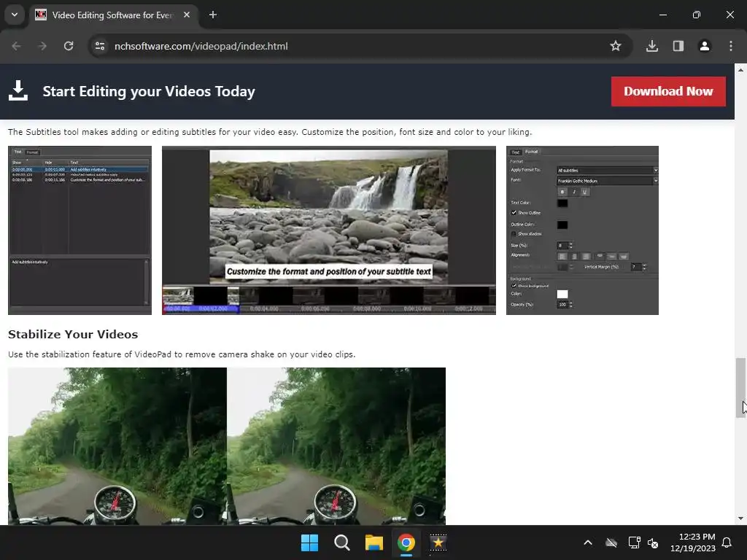747x560 pixels.
Task: Open the star app on taskbar
Action: 438,542
